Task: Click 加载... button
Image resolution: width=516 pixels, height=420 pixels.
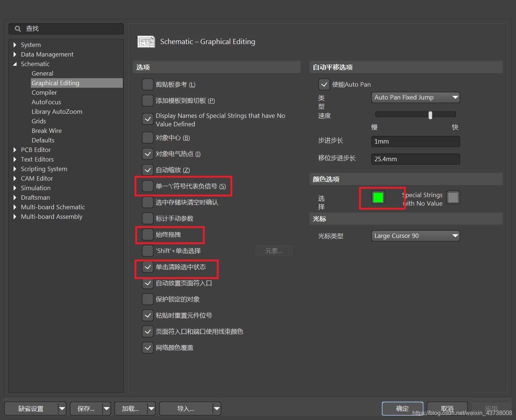Action: pyautogui.click(x=130, y=409)
